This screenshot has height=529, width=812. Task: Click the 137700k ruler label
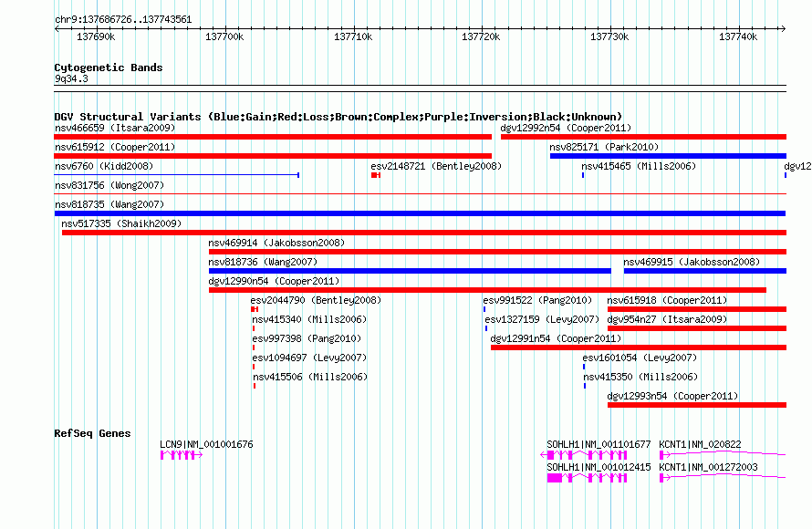pos(224,36)
